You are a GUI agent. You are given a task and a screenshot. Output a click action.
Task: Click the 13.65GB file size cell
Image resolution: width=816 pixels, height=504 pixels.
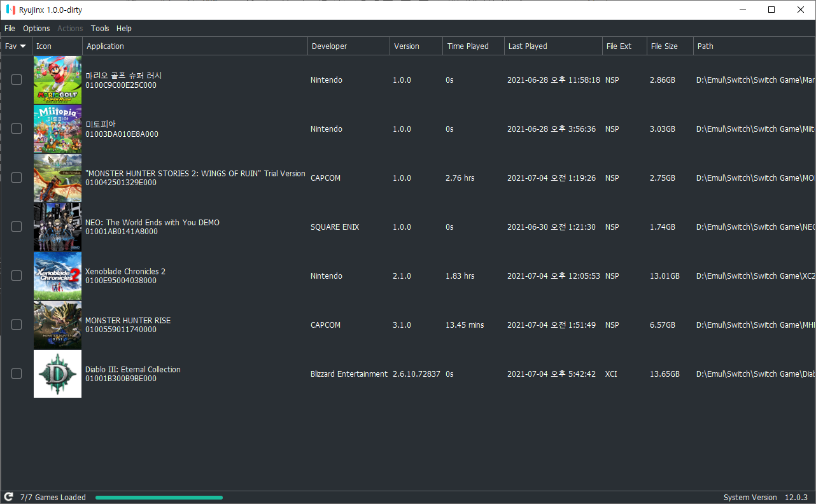[665, 374]
